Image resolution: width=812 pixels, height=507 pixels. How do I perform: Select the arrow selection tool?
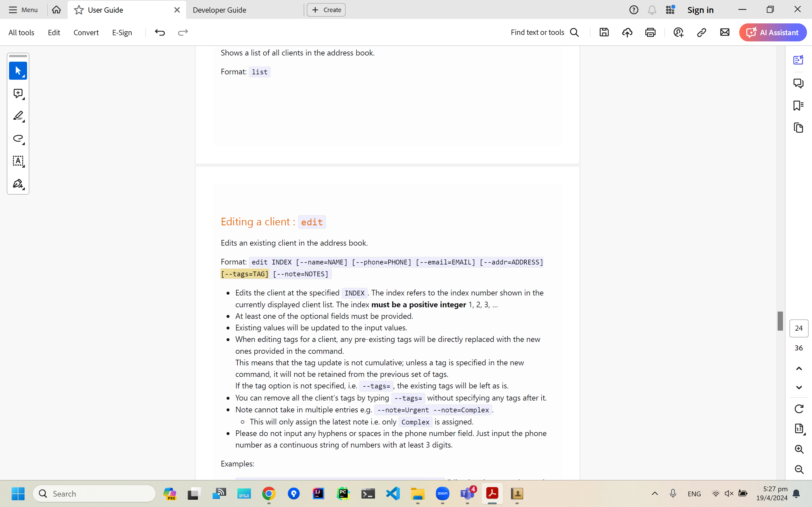18,71
